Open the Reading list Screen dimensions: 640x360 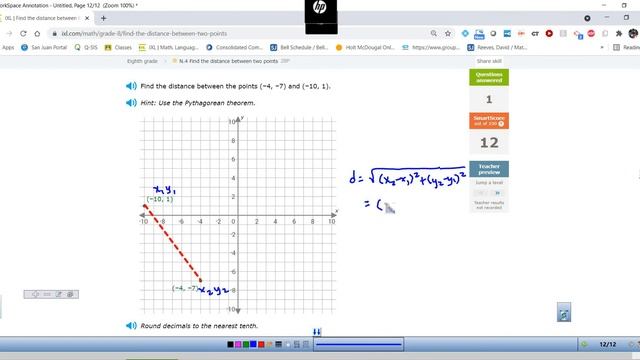627,47
